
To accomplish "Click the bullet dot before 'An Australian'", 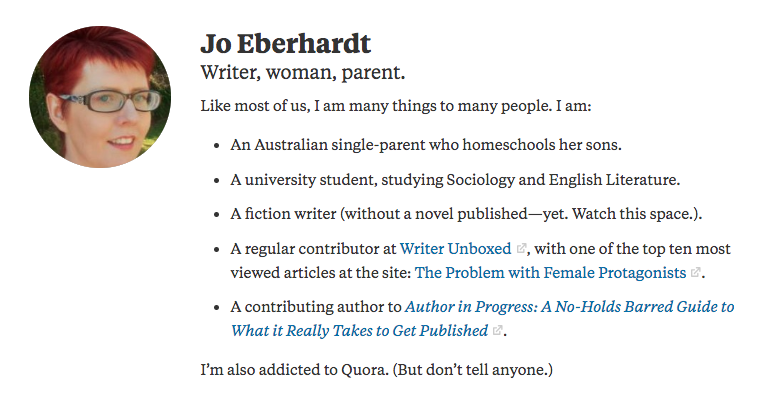I will [217, 146].
